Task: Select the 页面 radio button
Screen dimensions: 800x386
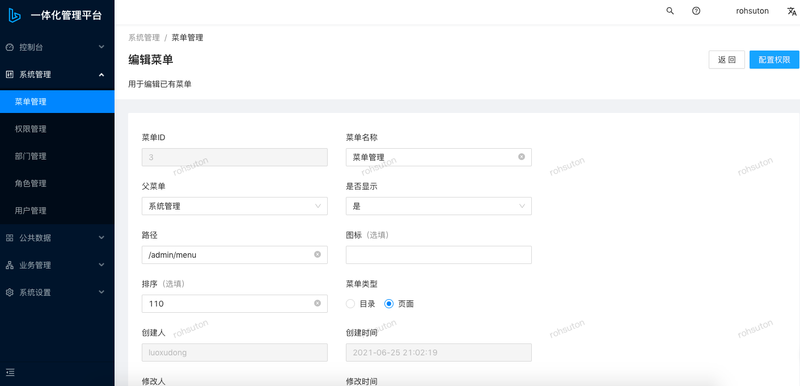Action: (x=389, y=304)
